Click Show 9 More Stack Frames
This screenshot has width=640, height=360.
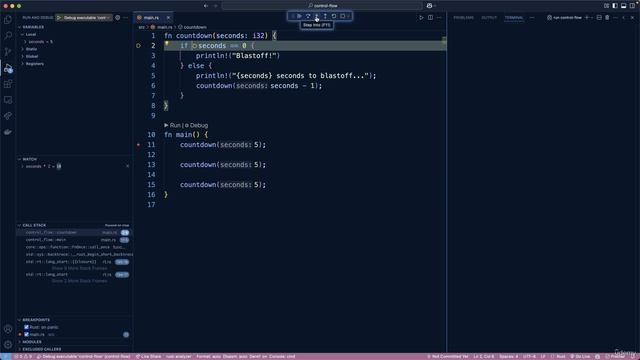coord(80,268)
